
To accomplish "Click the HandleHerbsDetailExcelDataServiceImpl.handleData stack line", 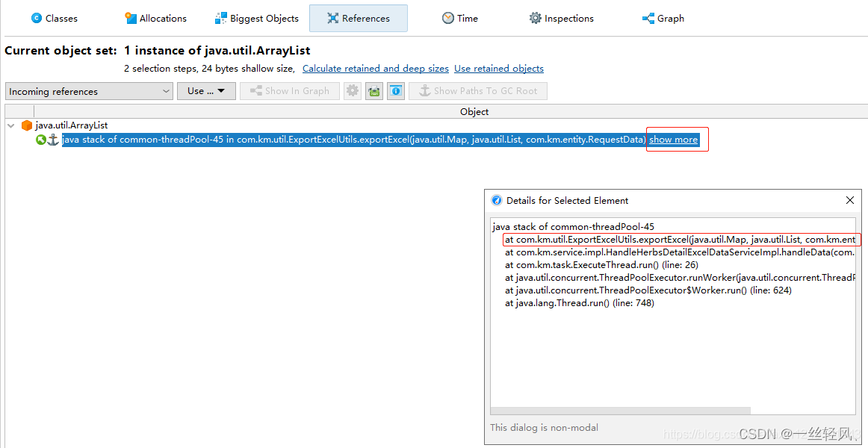I will click(x=680, y=252).
